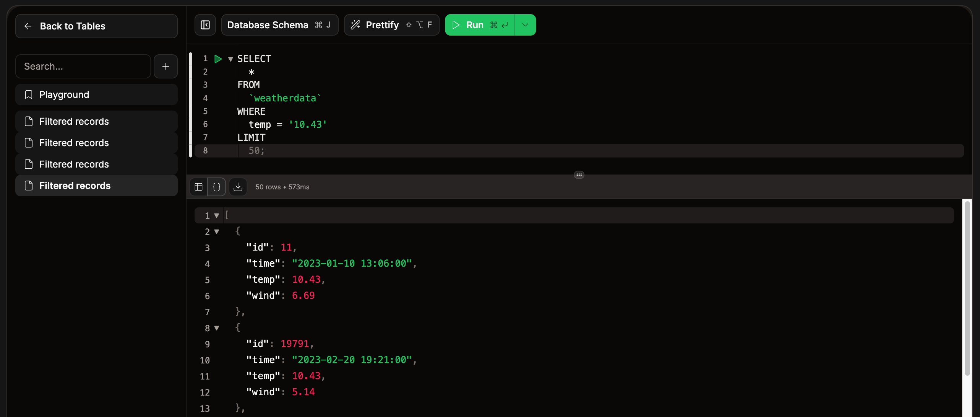
Task: Run the statement via line 1 gutter play icon
Action: point(218,59)
